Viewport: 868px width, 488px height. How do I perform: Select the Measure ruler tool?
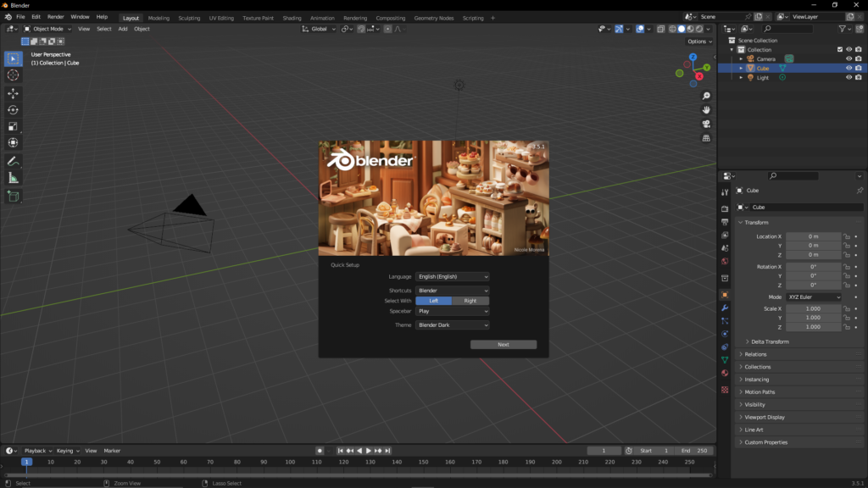coord(13,178)
